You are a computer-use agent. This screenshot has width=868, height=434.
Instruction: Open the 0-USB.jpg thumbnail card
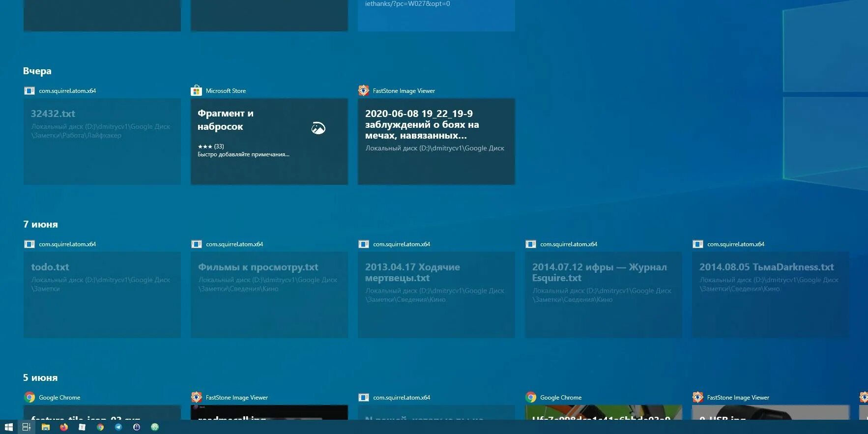[771, 412]
